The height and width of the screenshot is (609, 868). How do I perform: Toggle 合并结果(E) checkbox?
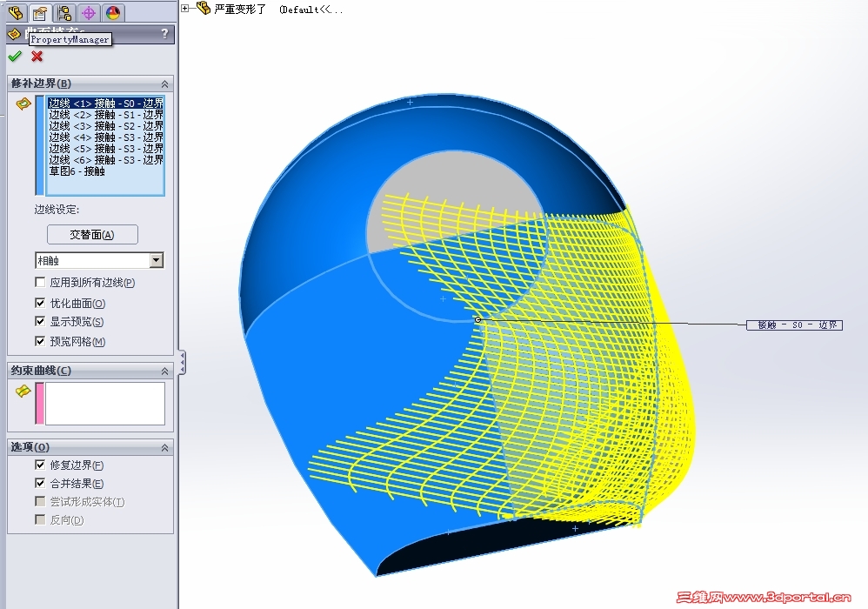click(x=40, y=483)
